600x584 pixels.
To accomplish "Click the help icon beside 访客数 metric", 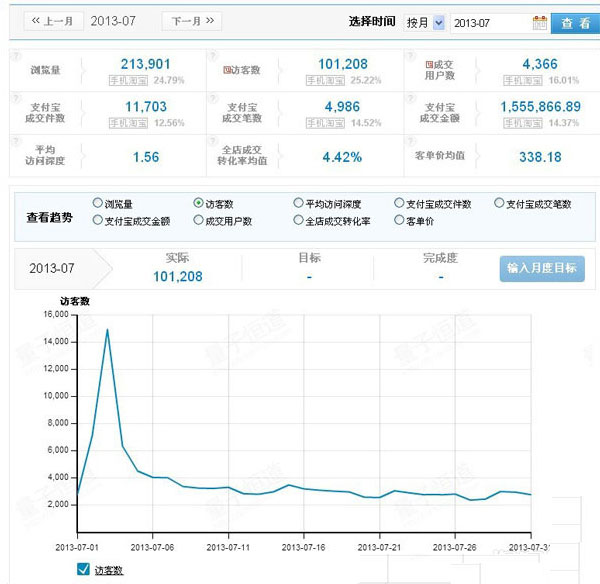I will [213, 56].
